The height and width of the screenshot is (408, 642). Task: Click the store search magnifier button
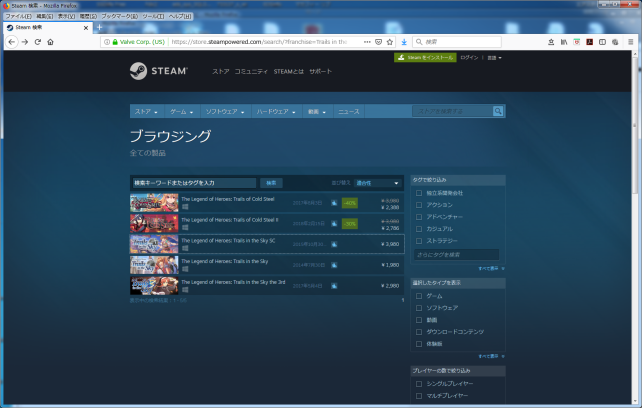[498, 111]
